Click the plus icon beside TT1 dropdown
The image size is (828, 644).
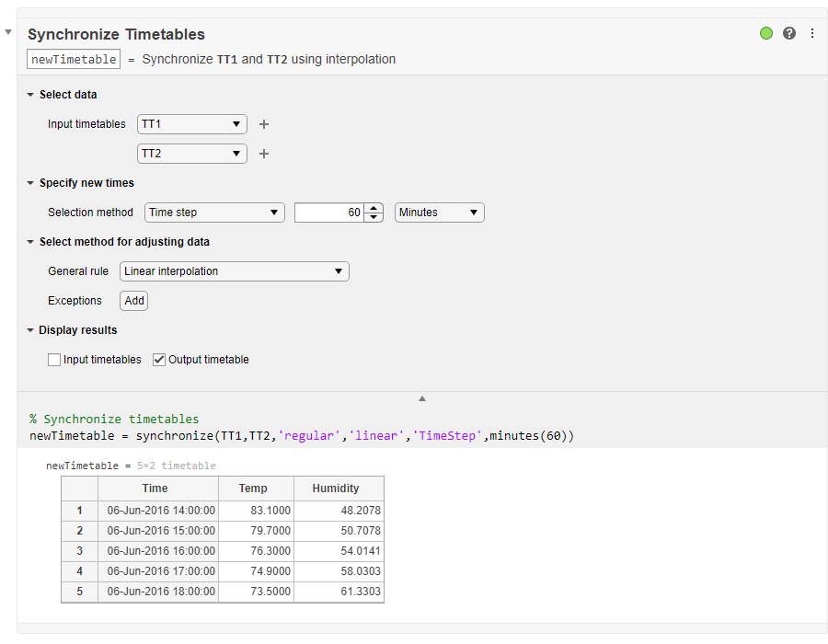pos(264,124)
